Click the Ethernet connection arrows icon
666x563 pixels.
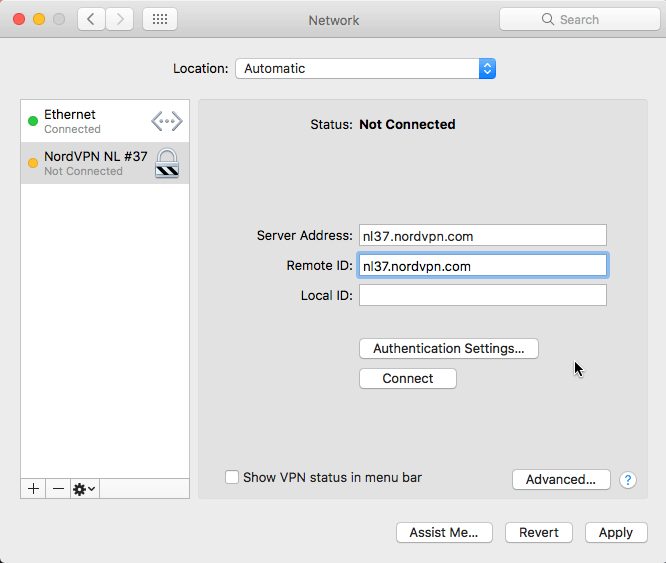167,122
